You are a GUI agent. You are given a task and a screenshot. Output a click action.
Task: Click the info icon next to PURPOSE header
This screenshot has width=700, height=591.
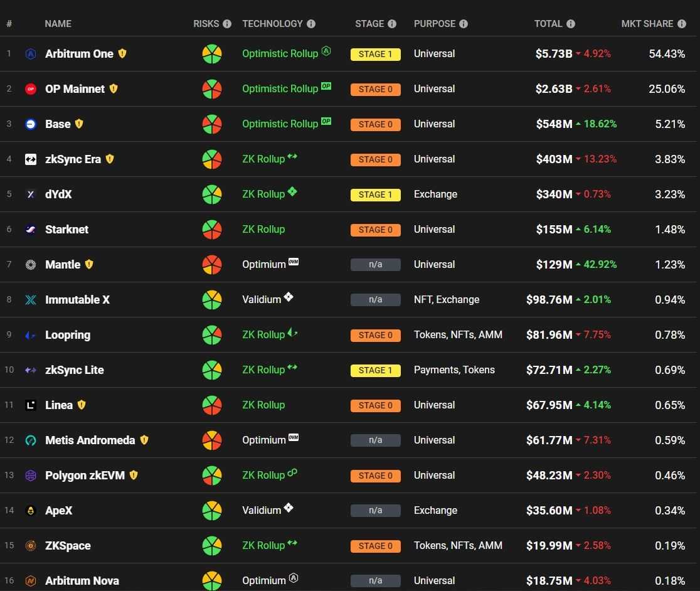(x=464, y=24)
